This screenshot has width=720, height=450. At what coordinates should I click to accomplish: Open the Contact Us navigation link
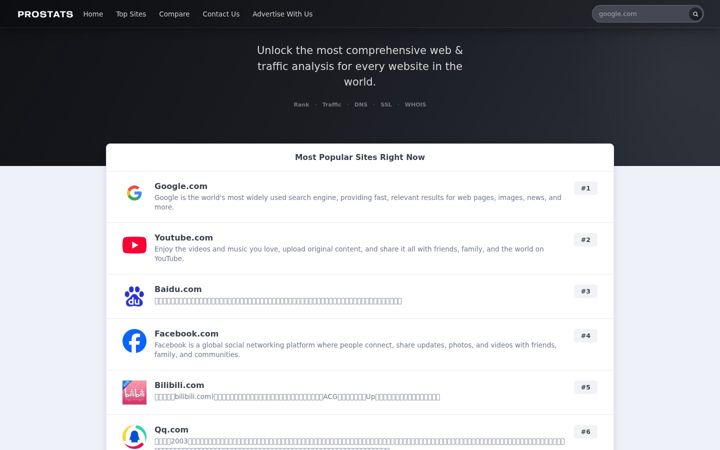click(221, 14)
